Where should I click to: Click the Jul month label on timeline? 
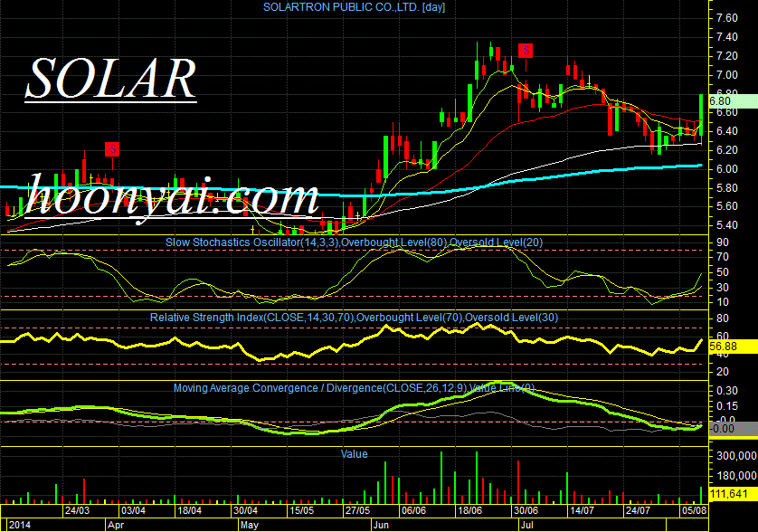tap(527, 526)
